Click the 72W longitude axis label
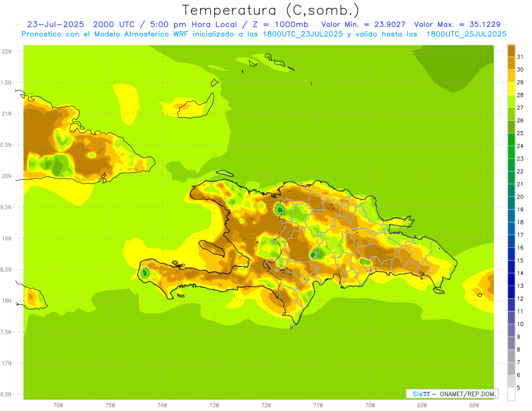Viewport: 532px width, 411px height. pos(266,405)
